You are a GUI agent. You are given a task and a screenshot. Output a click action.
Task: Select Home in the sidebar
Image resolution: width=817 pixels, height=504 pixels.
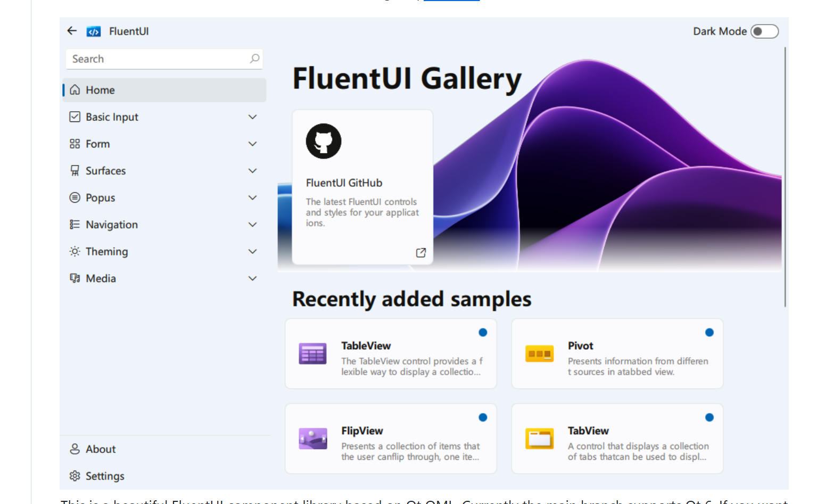point(164,90)
